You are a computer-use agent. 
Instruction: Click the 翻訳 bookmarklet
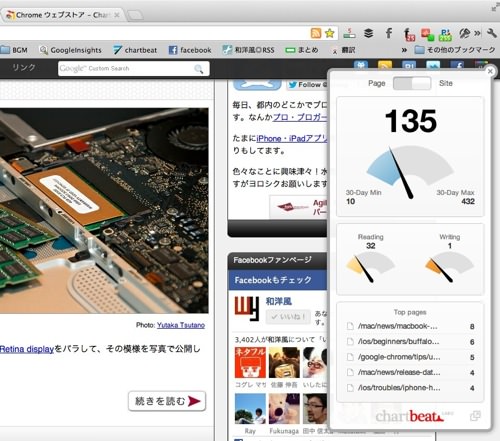[x=344, y=50]
